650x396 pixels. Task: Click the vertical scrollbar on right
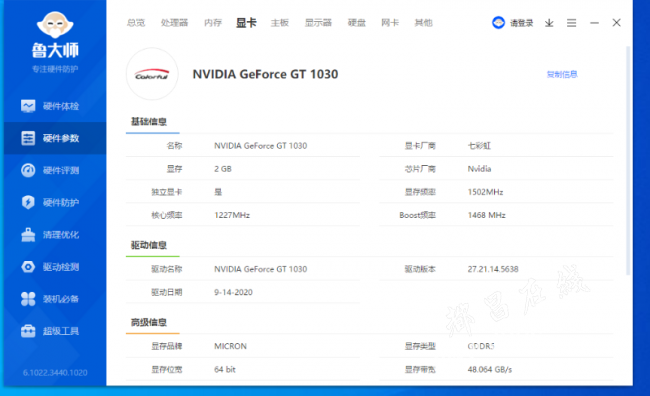point(628,160)
